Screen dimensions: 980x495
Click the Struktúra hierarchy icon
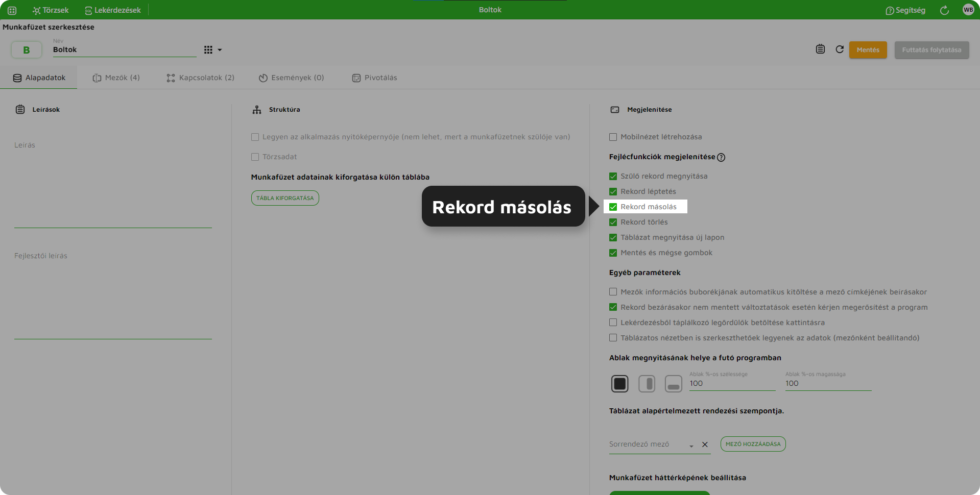(257, 110)
